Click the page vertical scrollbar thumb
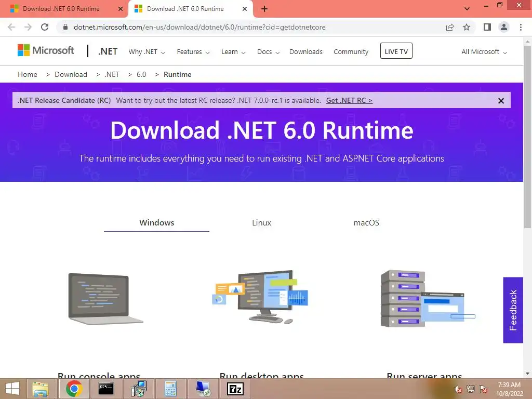 (527, 137)
